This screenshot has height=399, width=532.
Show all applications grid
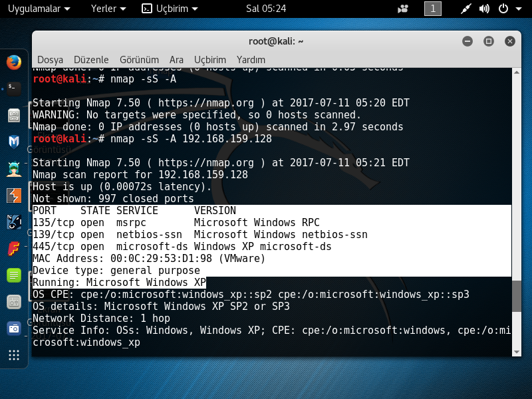pyautogui.click(x=13, y=355)
